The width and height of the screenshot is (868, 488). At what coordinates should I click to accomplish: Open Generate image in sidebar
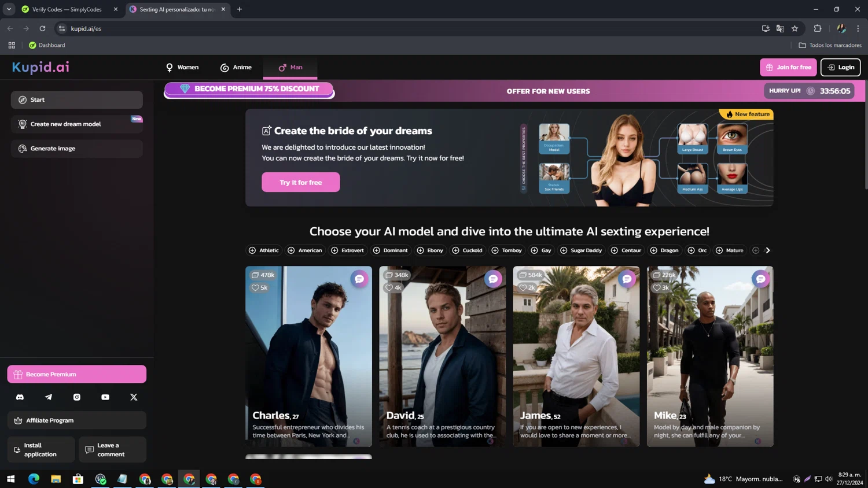tap(77, 149)
